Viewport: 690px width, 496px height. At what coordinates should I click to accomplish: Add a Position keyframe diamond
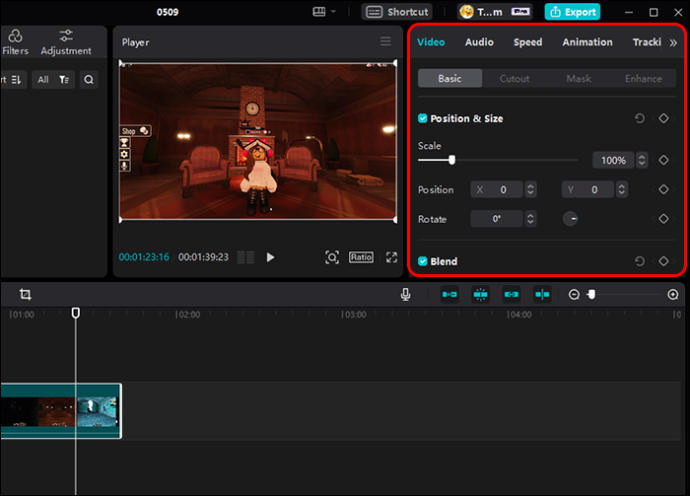(664, 189)
